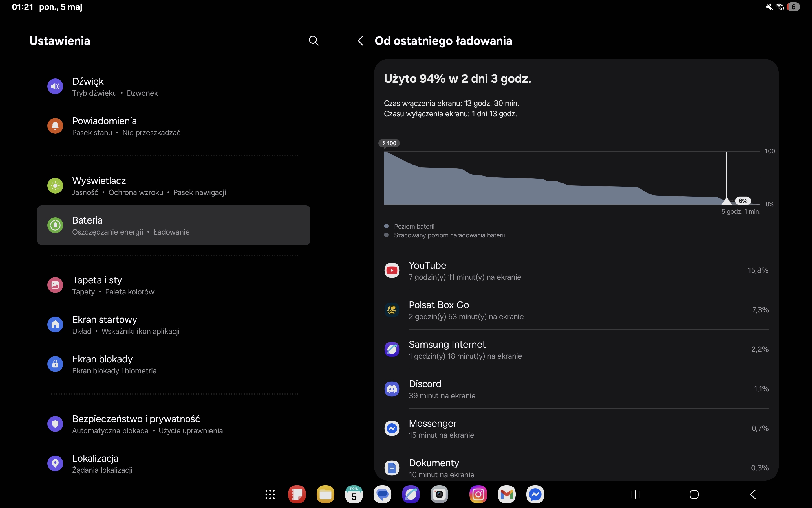Open YouTube battery usage details

[576, 270]
